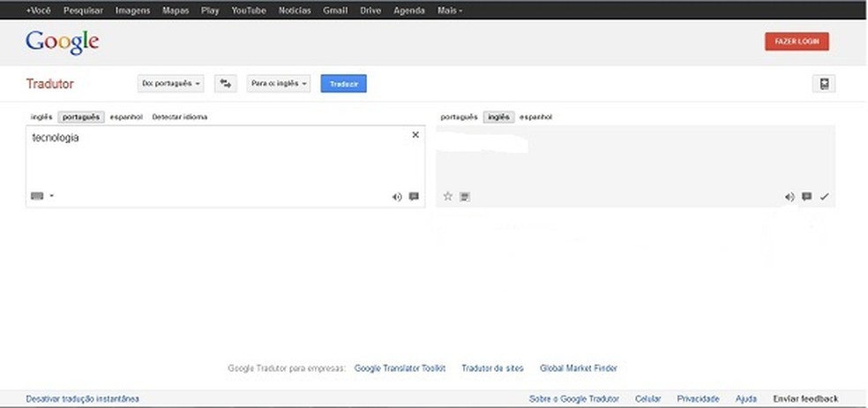Star the translation to save it
This screenshot has width=868, height=408.
point(447,196)
